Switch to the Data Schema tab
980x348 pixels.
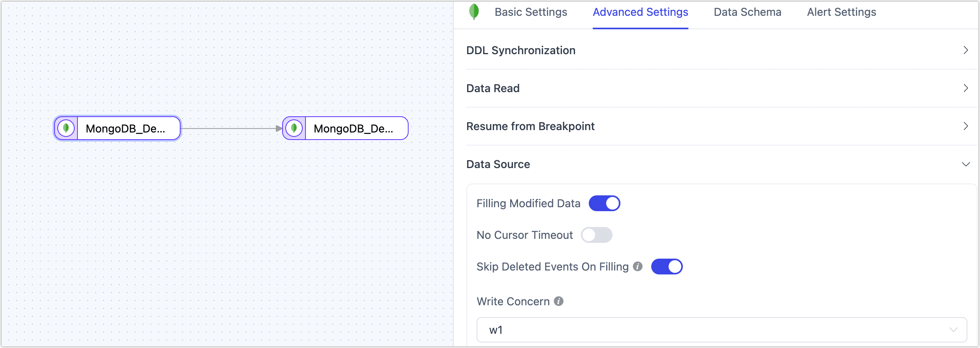pyautogui.click(x=747, y=12)
